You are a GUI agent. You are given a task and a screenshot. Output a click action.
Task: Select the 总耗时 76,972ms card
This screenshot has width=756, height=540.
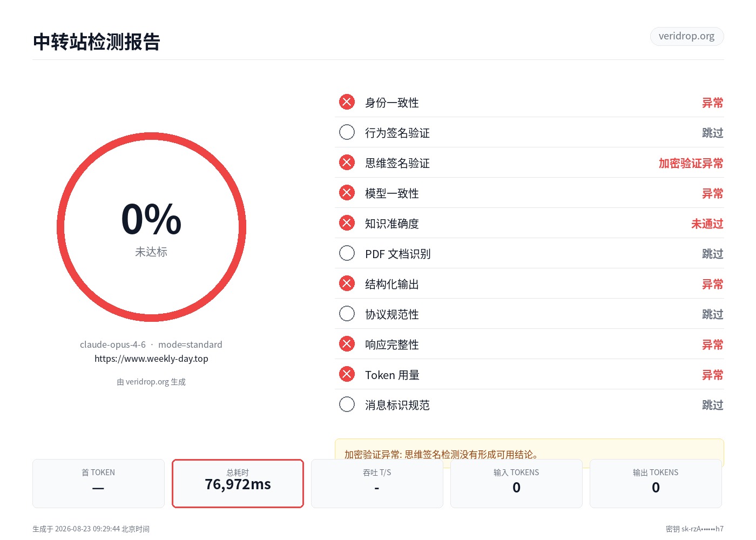point(238,483)
